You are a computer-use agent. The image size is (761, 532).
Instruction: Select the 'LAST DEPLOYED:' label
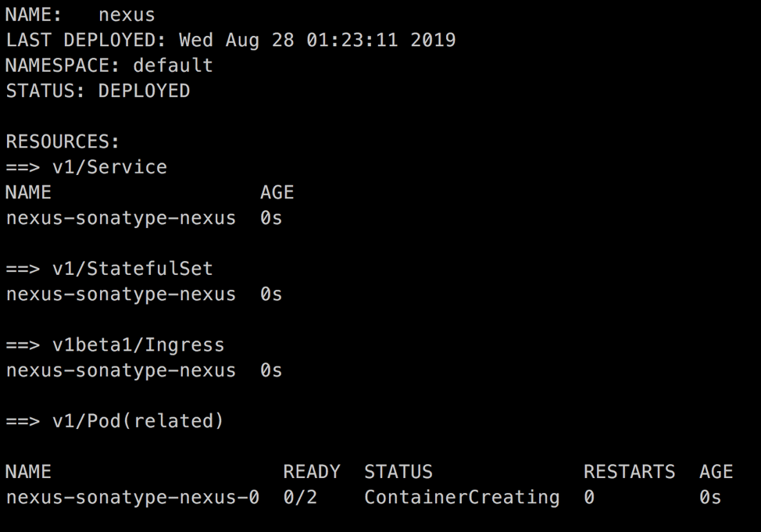[x=85, y=40]
